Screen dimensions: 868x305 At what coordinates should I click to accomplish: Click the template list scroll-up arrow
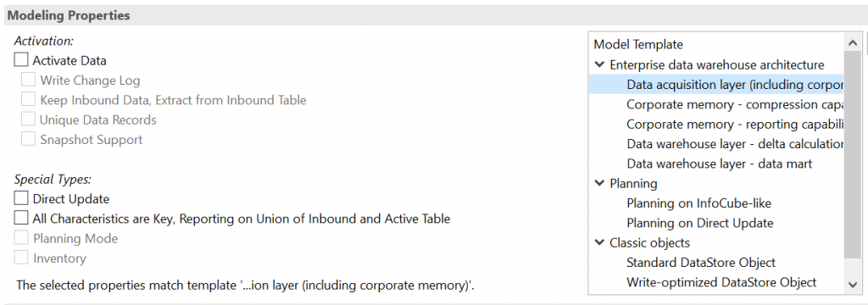(853, 42)
